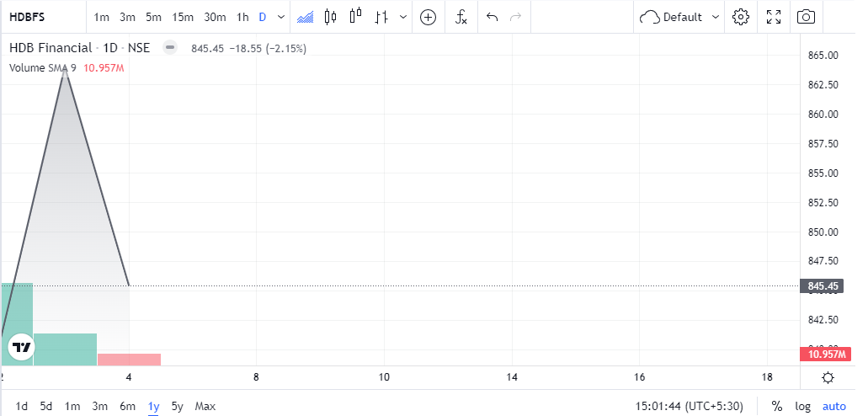This screenshot has width=868, height=416.
Task: Select the 1h timeframe
Action: (x=242, y=17)
